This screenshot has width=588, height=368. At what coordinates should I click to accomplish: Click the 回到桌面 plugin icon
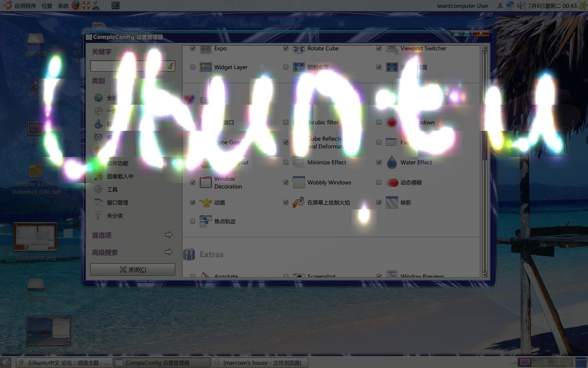[x=299, y=67]
